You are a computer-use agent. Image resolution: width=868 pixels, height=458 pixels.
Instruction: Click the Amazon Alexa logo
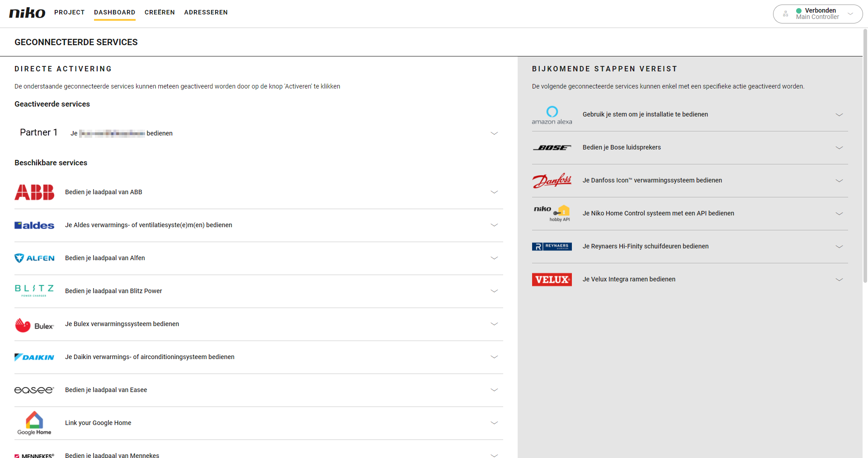click(x=552, y=115)
